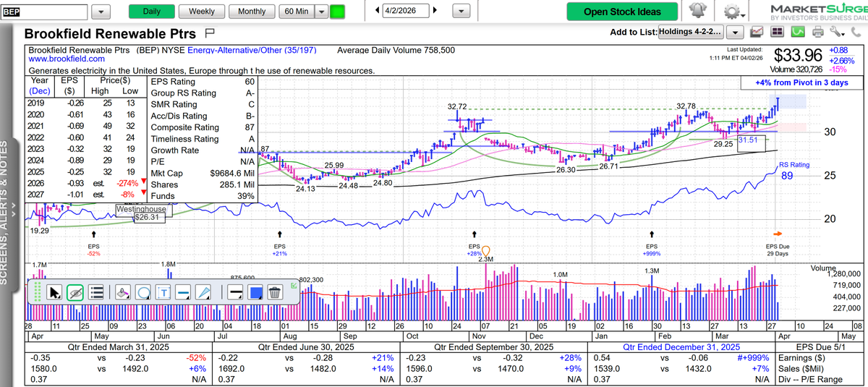This screenshot has width=868, height=387.
Task: Go to previous date arrow
Action: click(x=378, y=11)
